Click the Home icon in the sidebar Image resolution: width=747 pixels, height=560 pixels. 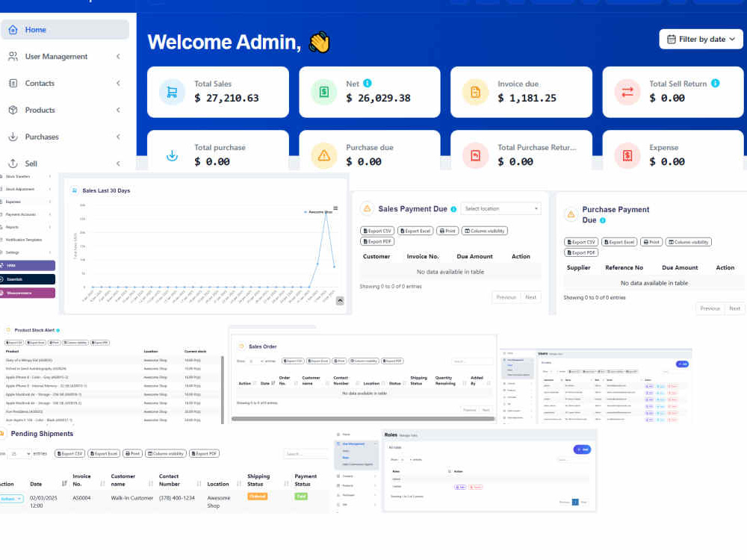[13, 30]
